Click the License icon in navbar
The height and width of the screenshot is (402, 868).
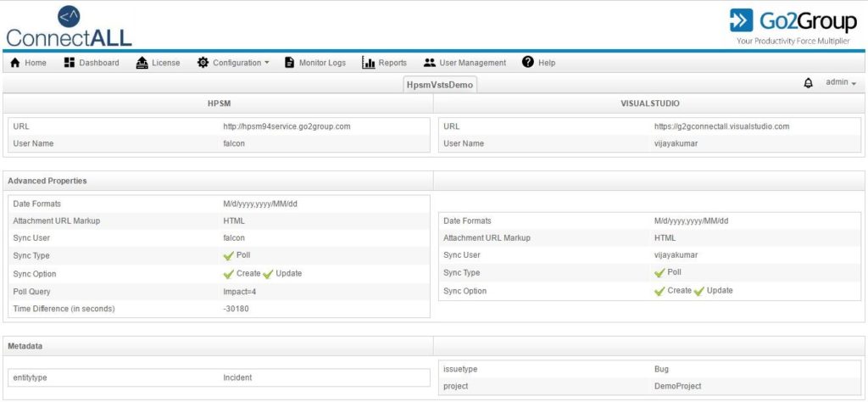click(142, 62)
